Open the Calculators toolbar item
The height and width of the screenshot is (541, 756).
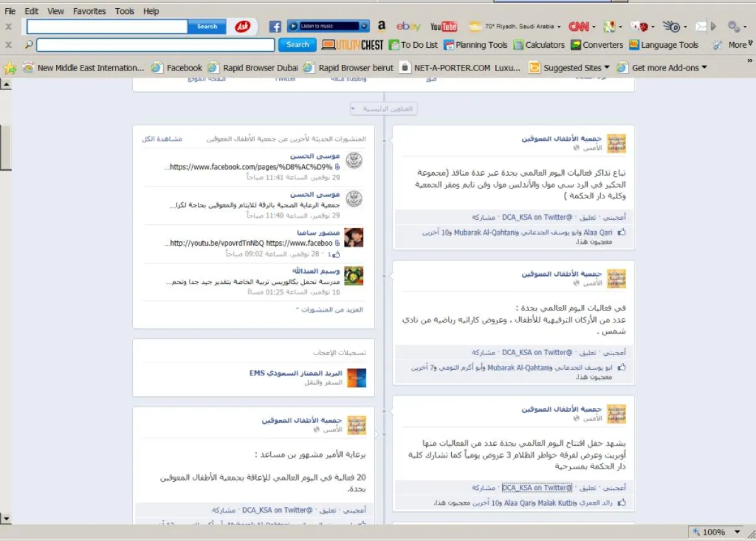pyautogui.click(x=539, y=45)
